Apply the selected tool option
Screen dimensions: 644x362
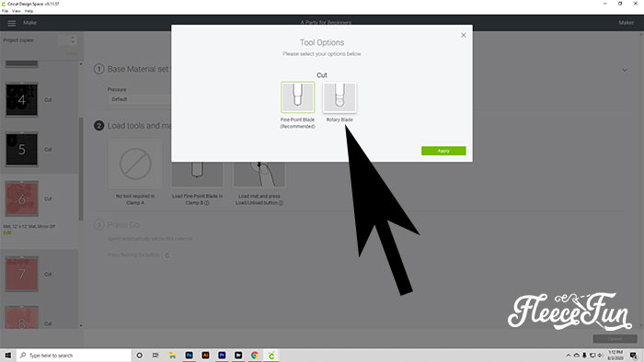(x=443, y=151)
